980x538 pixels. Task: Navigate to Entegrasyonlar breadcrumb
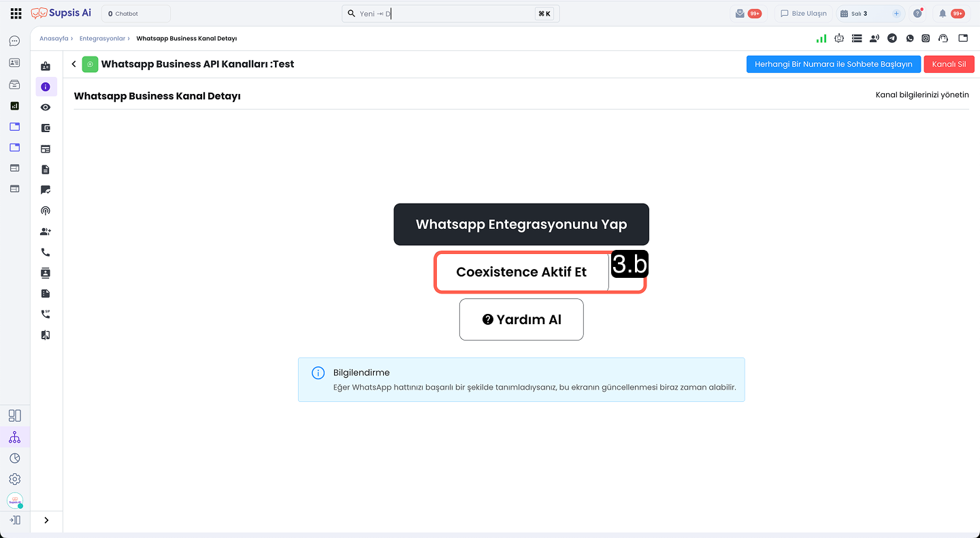102,39
